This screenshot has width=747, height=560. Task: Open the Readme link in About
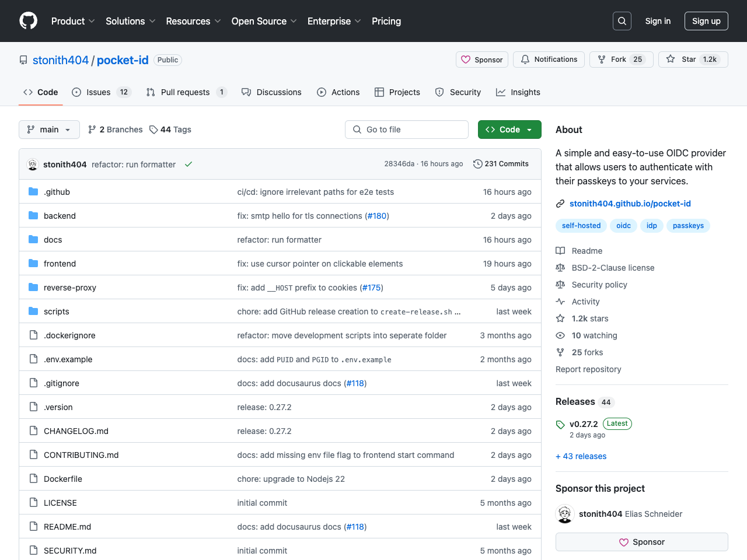(579, 251)
